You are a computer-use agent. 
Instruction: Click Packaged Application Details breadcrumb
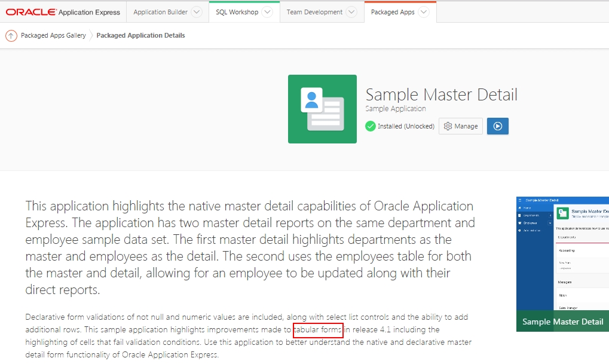[x=140, y=35]
